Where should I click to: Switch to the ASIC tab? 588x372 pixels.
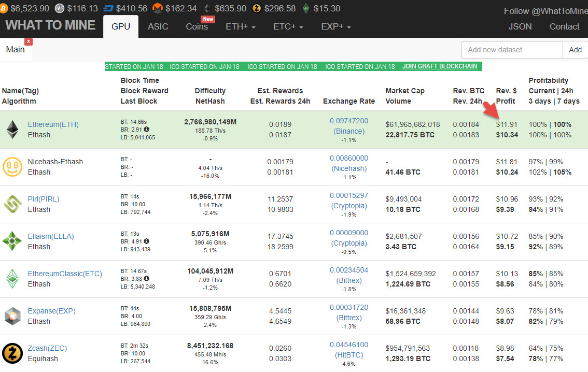(x=158, y=26)
